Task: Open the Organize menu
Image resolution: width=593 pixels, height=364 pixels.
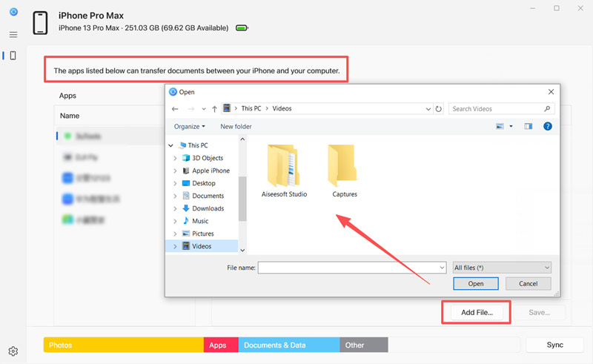Action: coord(190,126)
